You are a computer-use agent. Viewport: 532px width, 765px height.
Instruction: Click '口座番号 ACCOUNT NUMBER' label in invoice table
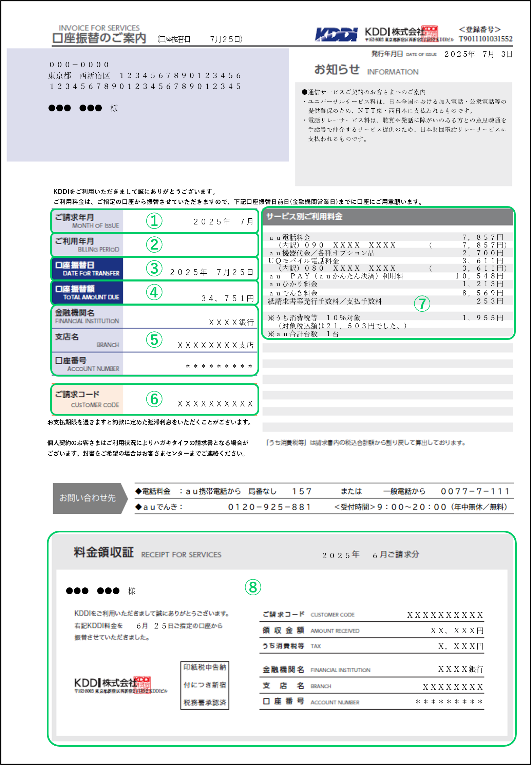(87, 364)
